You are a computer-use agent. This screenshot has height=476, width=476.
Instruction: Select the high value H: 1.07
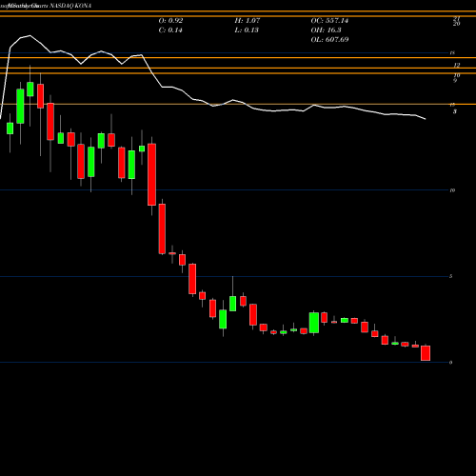(x=248, y=21)
